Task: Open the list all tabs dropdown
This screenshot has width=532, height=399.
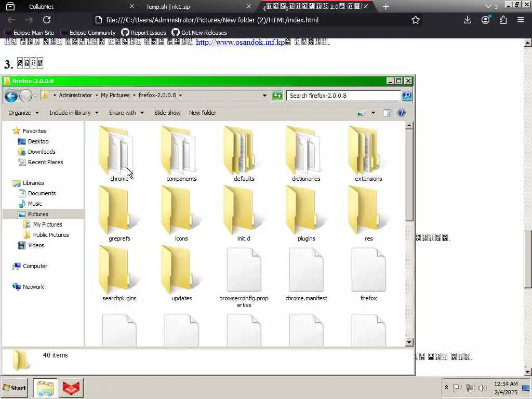Action: [488, 6]
